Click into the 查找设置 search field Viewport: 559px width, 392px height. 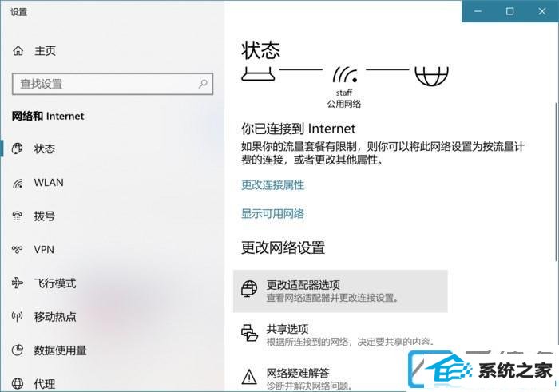tap(113, 84)
